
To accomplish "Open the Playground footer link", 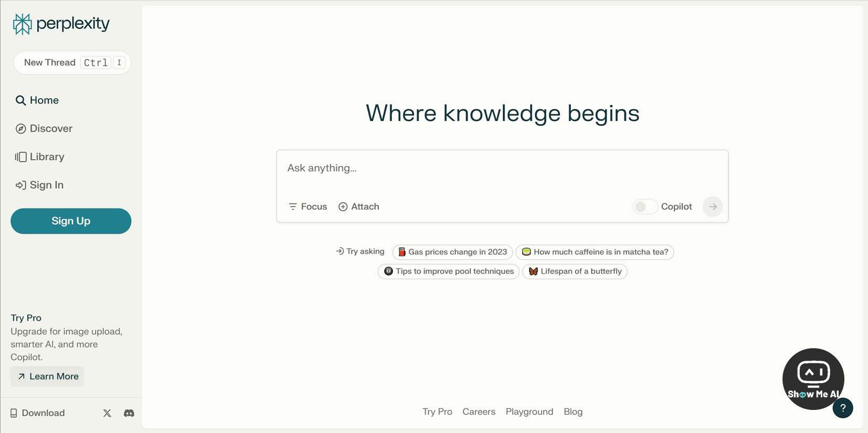I will coord(530,412).
